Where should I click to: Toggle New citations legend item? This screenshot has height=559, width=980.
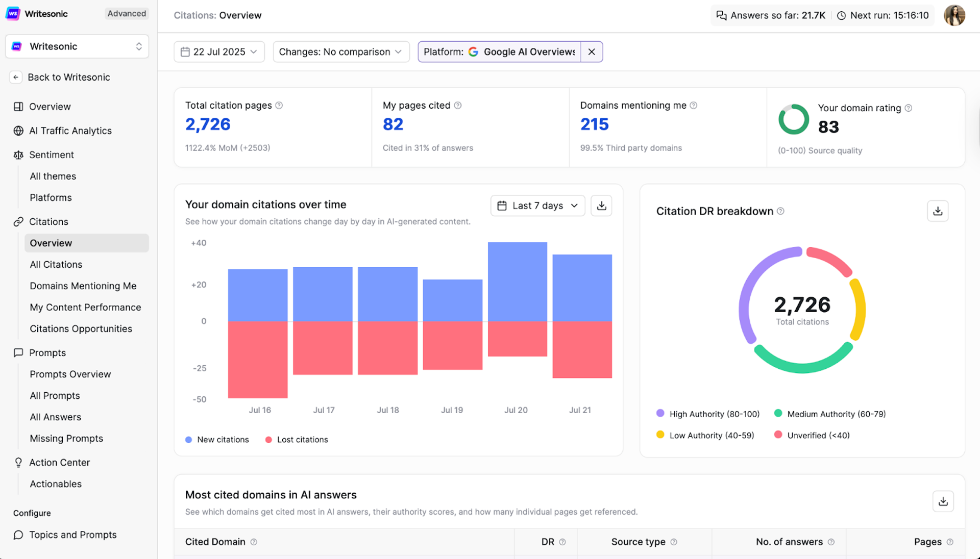click(217, 440)
